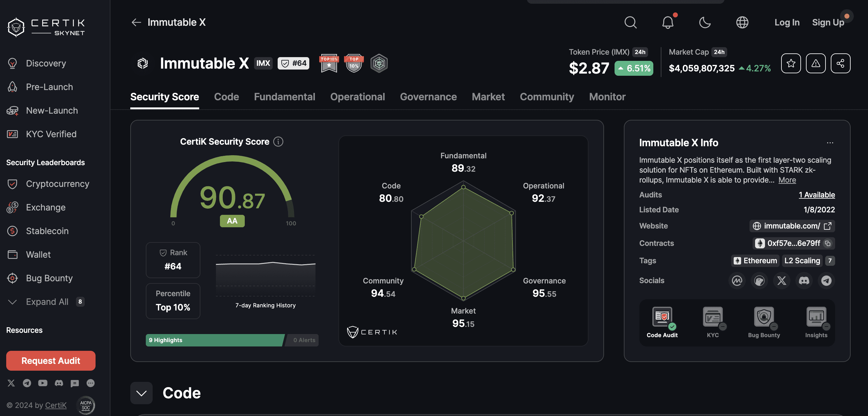Switch to the Governance tab
The width and height of the screenshot is (868, 416).
click(428, 97)
